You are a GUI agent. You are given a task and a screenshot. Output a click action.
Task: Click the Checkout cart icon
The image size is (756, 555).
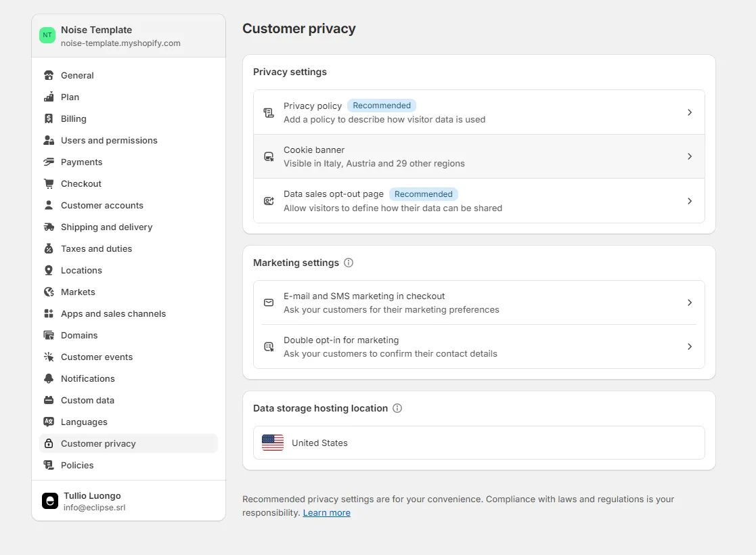point(49,183)
